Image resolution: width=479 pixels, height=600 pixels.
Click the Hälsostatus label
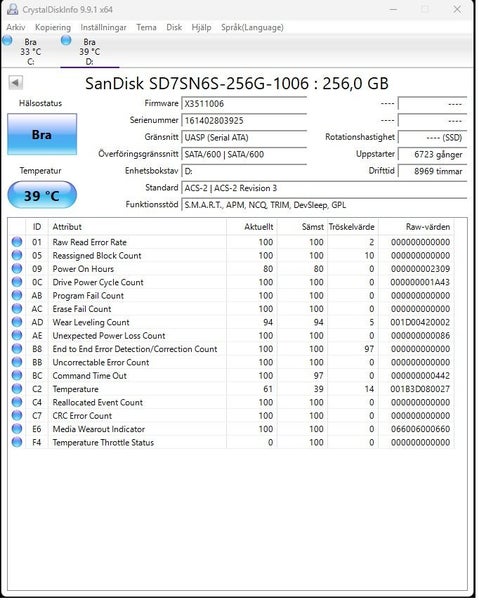coord(41,103)
